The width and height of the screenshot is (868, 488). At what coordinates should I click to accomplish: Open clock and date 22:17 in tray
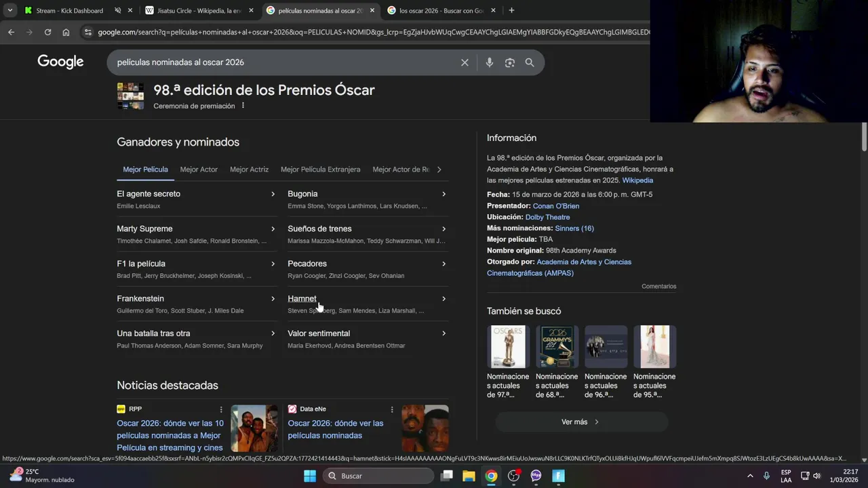tap(844, 476)
